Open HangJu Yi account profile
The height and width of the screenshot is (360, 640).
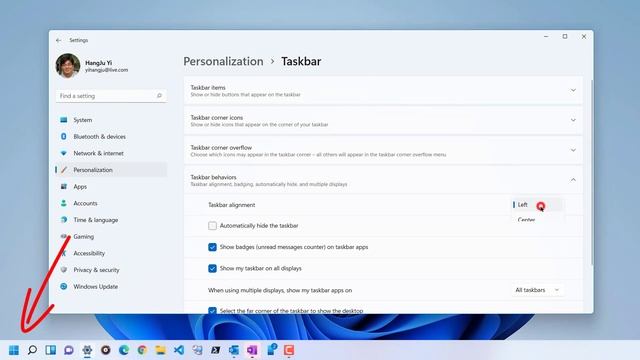pos(92,66)
